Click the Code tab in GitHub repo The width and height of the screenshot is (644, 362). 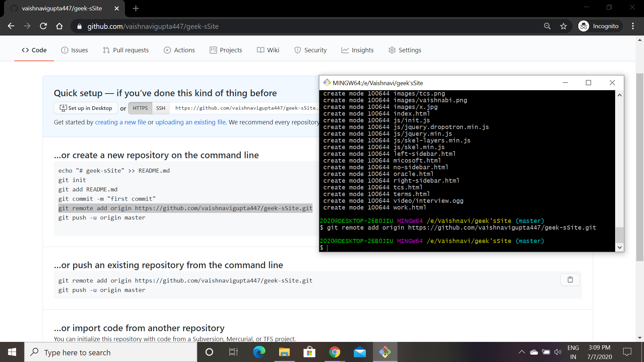coord(35,50)
